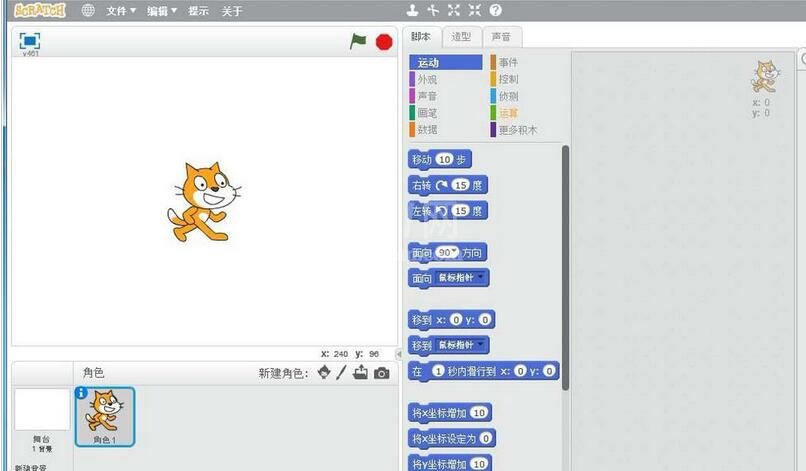Viewport: 806px width, 471px height.
Task: Click x value field in 移到 x y block
Action: click(x=456, y=320)
